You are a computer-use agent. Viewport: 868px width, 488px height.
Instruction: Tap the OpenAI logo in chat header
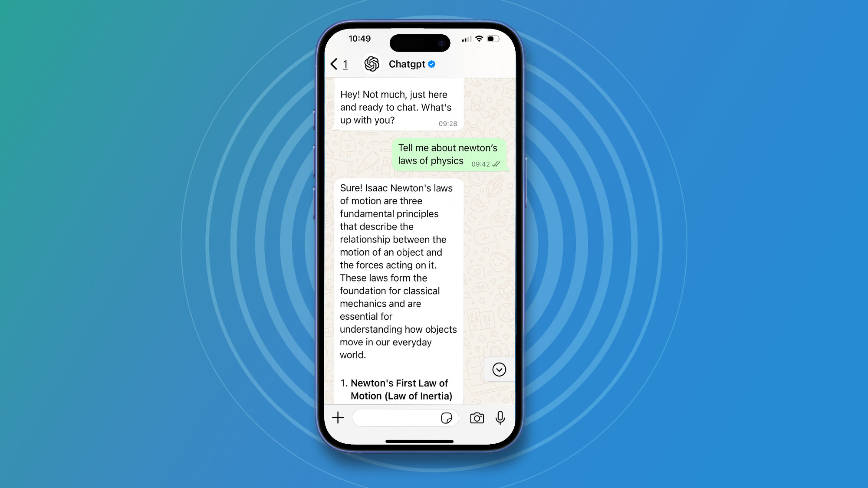tap(372, 64)
